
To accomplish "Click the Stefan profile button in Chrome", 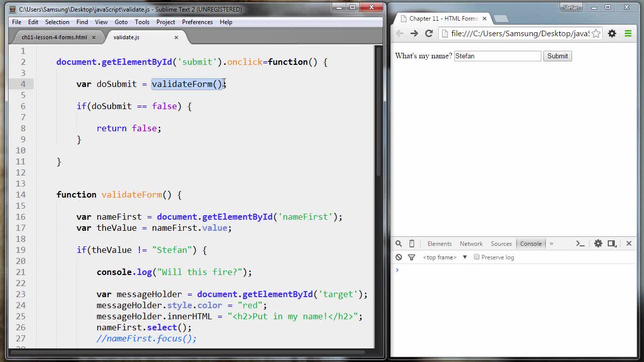I will (571, 8).
